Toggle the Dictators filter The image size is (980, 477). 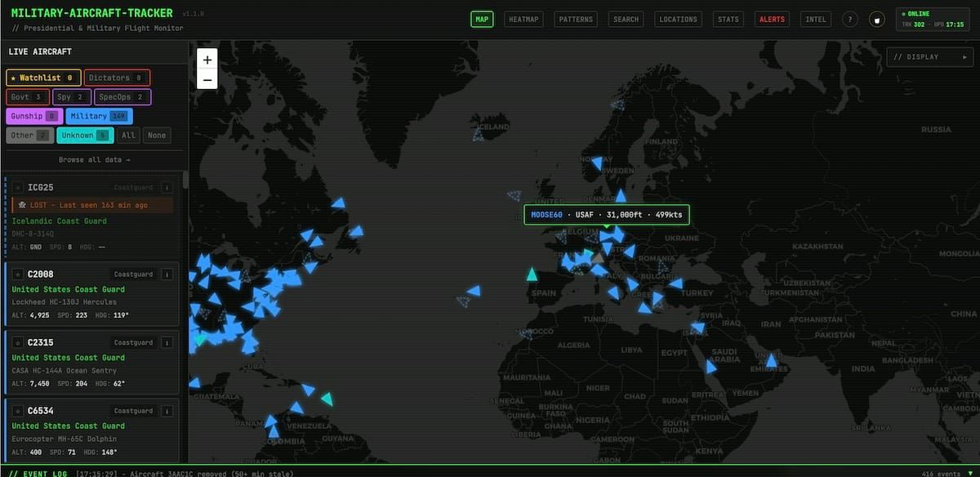coord(117,78)
